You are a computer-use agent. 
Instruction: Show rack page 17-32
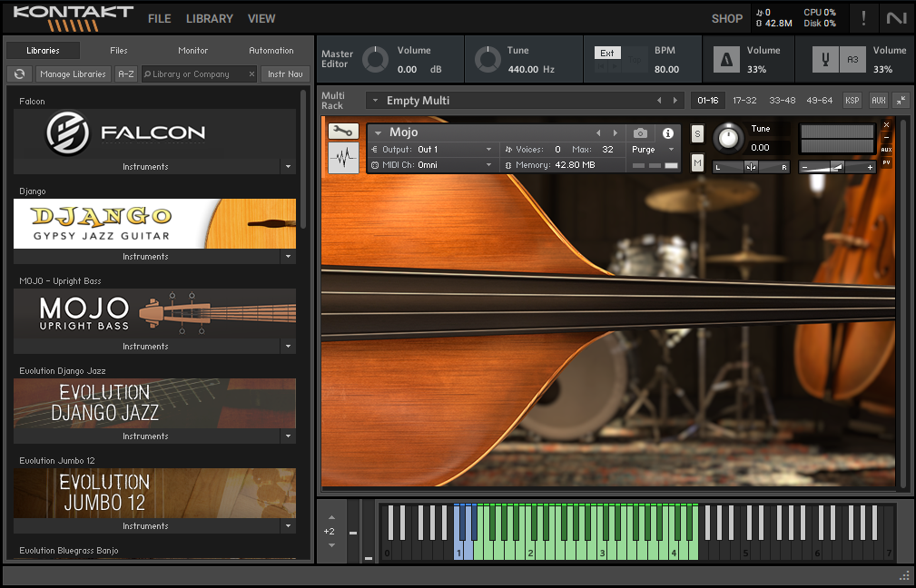tap(744, 101)
